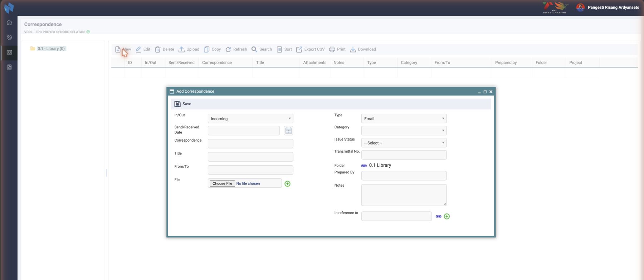
Task: Click the Timas Pratiwi logo in the header
Action: [x=555, y=8]
